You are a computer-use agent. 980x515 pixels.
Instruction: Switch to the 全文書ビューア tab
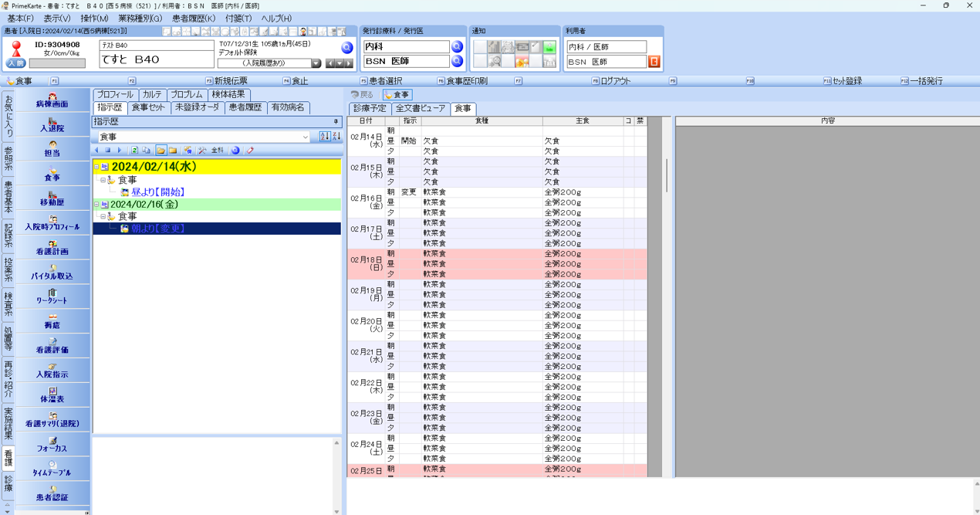coord(421,109)
